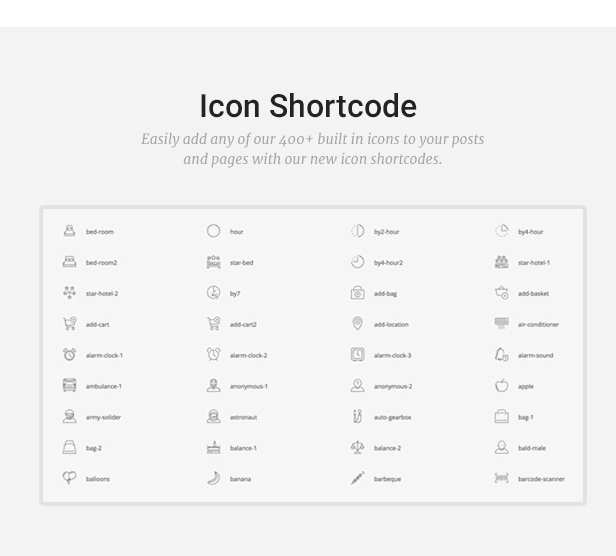
Task: Click the add-cart shopping cart icon
Action: (x=70, y=324)
